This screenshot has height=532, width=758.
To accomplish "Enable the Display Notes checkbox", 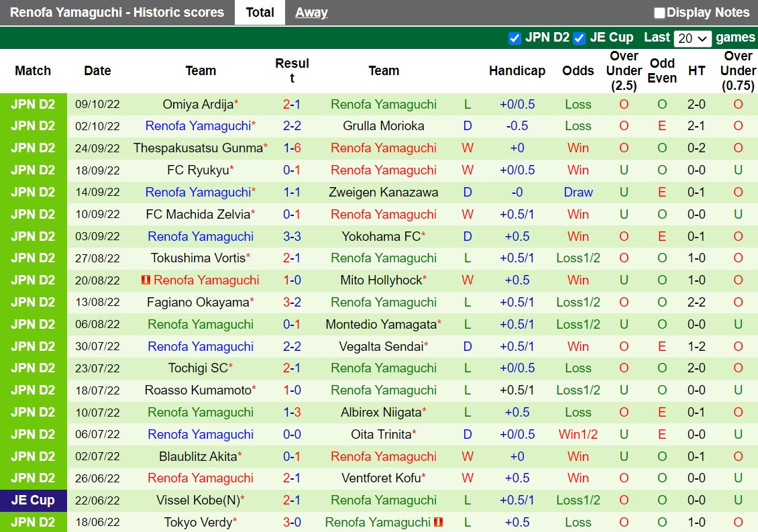I will [x=660, y=12].
